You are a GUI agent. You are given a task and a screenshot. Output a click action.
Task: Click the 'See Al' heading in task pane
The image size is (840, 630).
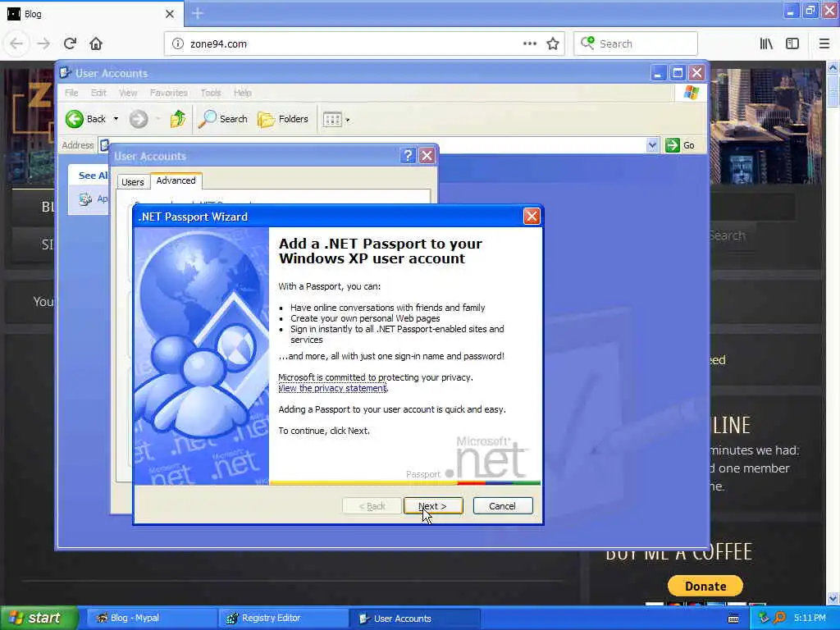point(93,176)
